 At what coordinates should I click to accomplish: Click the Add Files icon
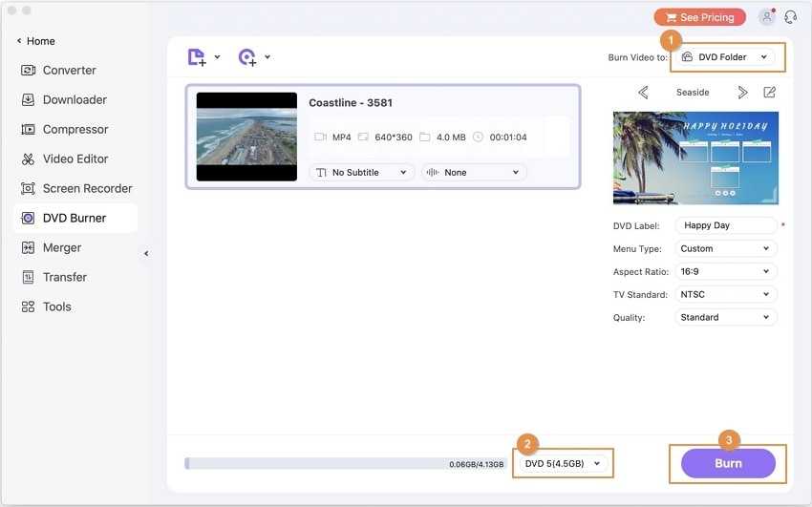[x=197, y=57]
